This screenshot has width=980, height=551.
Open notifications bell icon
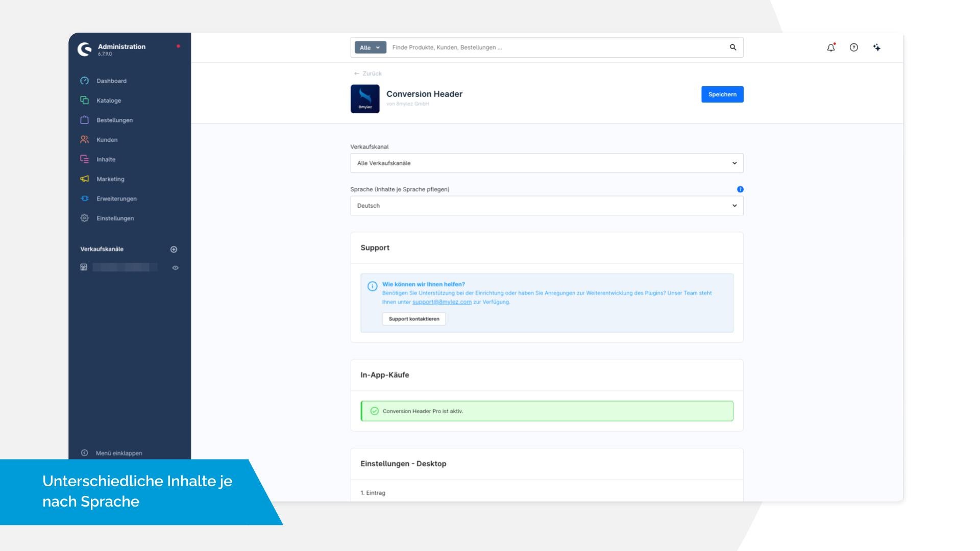tap(831, 47)
